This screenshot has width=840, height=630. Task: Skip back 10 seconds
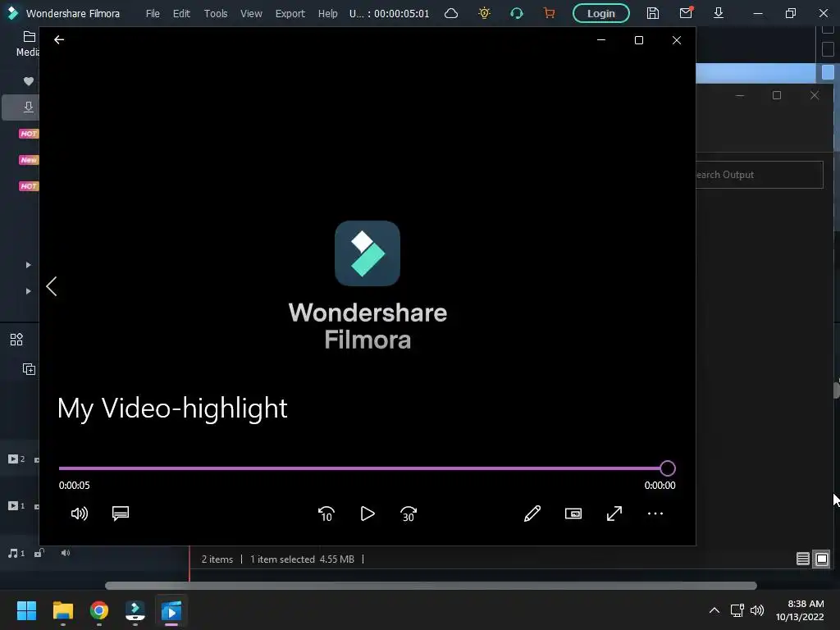(x=326, y=514)
